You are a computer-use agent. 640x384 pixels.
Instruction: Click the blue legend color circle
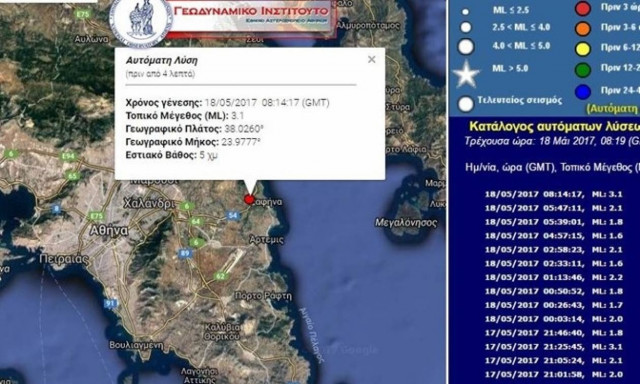[x=582, y=92]
